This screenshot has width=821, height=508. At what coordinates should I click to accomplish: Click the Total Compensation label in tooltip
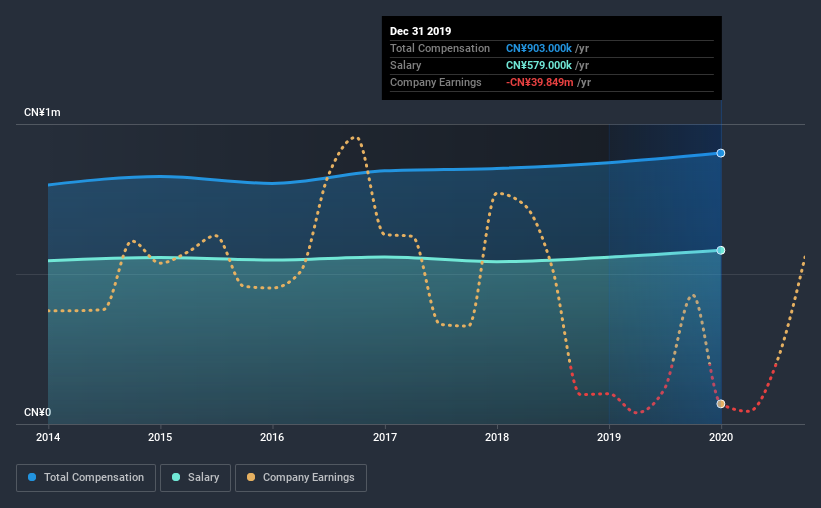440,48
